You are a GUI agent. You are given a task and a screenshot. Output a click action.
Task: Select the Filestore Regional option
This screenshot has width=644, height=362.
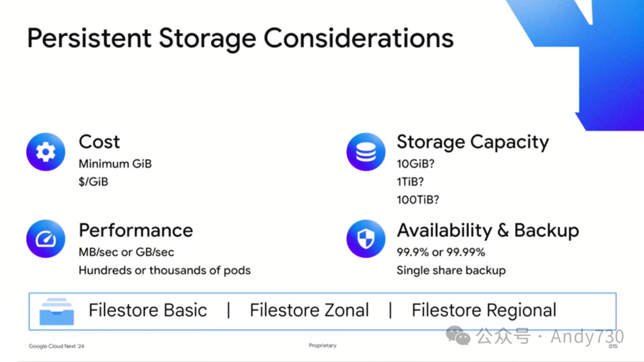pyautogui.click(x=484, y=311)
